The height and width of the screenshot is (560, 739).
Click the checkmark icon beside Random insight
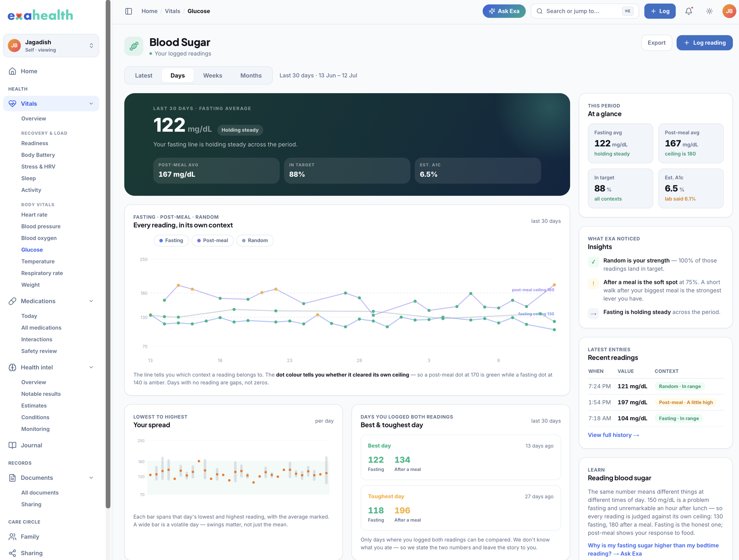[593, 262]
